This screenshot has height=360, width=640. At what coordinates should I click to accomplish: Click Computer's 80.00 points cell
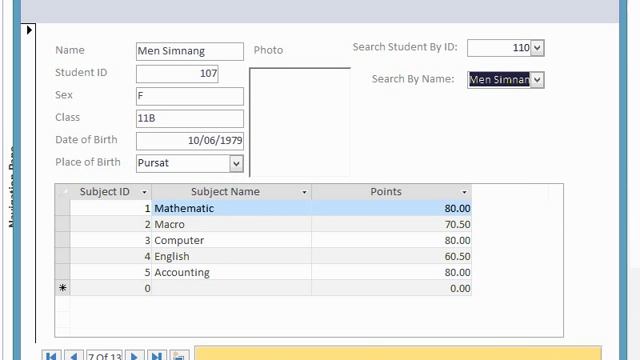pyautogui.click(x=391, y=240)
